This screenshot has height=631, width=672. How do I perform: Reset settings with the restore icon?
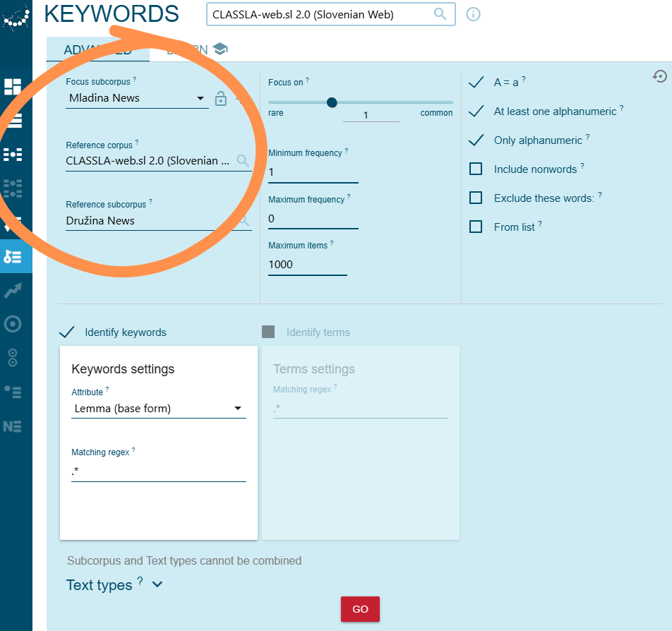click(660, 76)
